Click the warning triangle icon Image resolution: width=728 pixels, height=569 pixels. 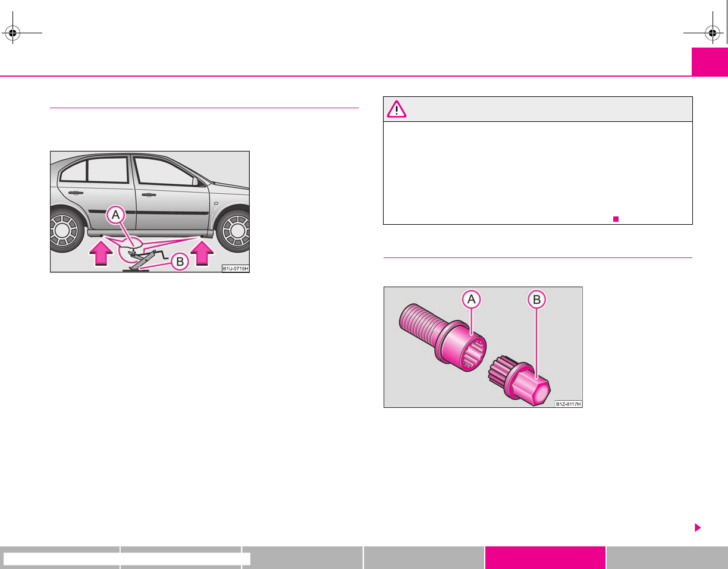[397, 109]
